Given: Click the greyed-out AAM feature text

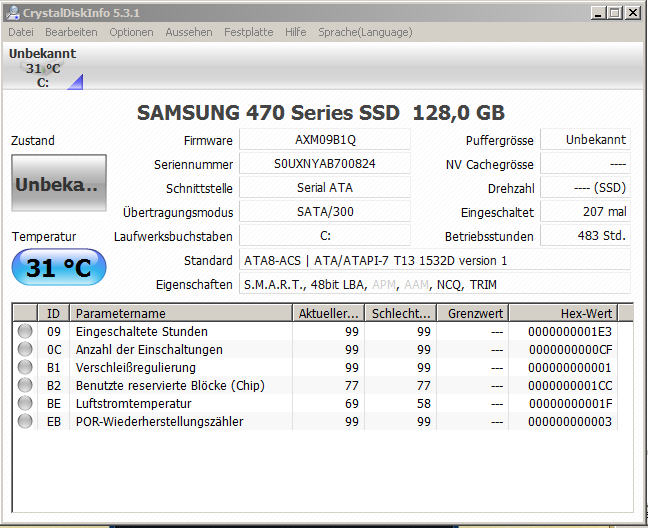Looking at the screenshot, I should click(416, 285).
